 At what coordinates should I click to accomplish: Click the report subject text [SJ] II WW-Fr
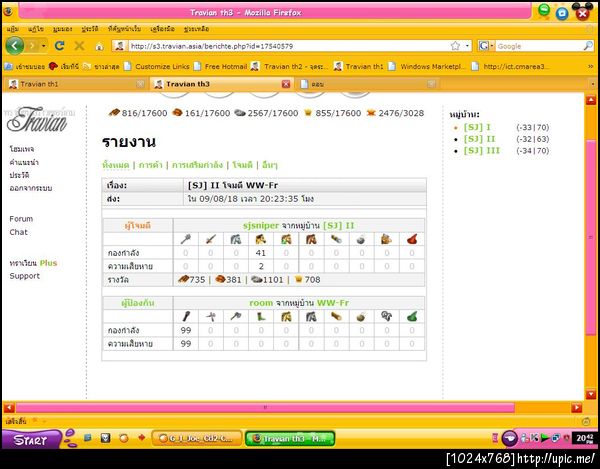point(233,185)
